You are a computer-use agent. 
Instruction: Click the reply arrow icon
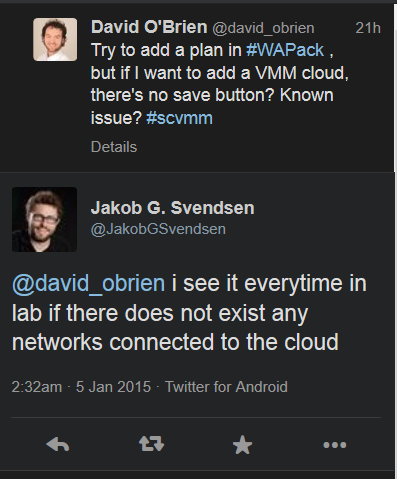[x=58, y=444]
